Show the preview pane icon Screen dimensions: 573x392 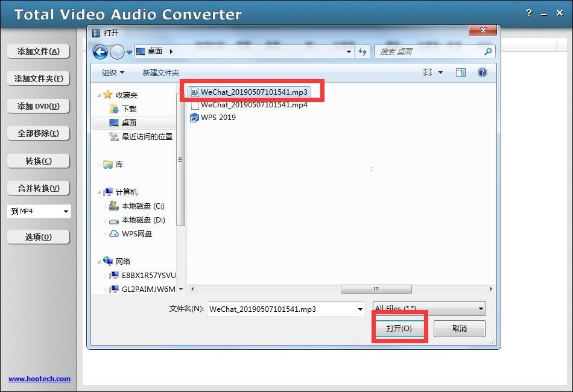coord(461,72)
